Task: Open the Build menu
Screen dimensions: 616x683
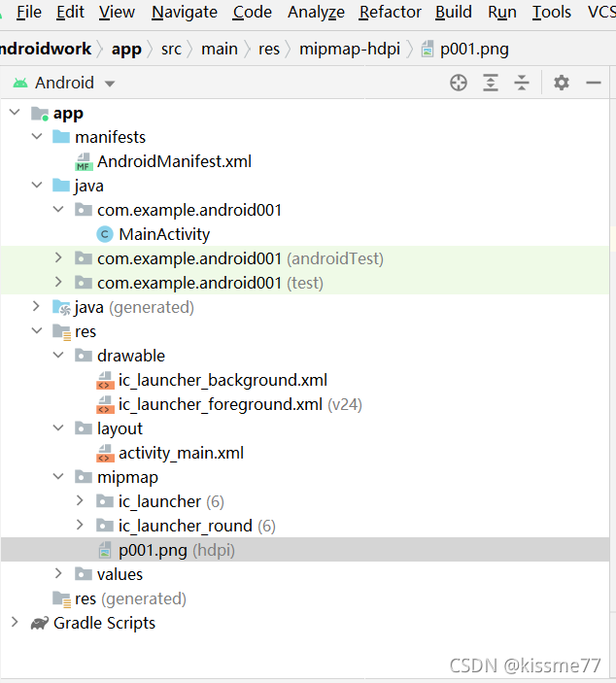Action: (x=454, y=13)
